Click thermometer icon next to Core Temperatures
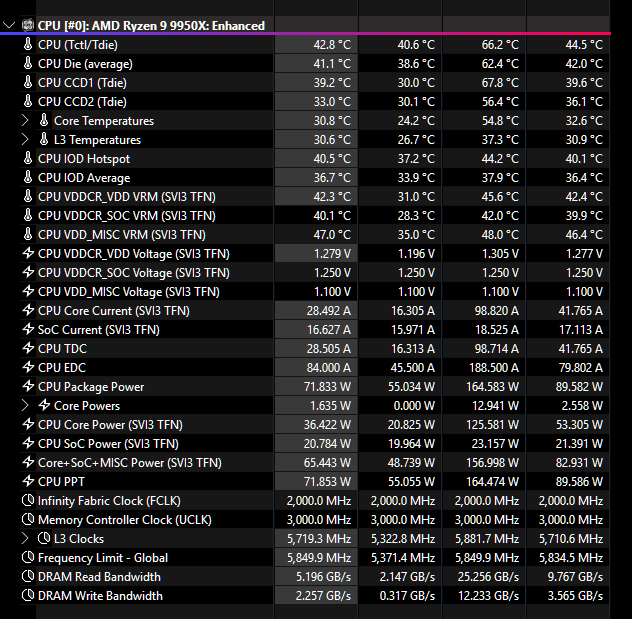The height and width of the screenshot is (619, 632). pos(44,120)
